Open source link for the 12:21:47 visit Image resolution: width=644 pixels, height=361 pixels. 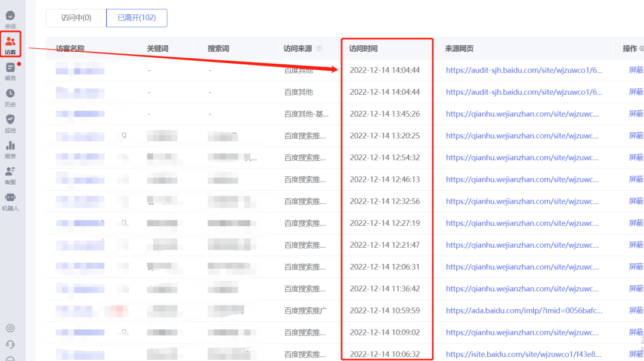click(x=522, y=245)
